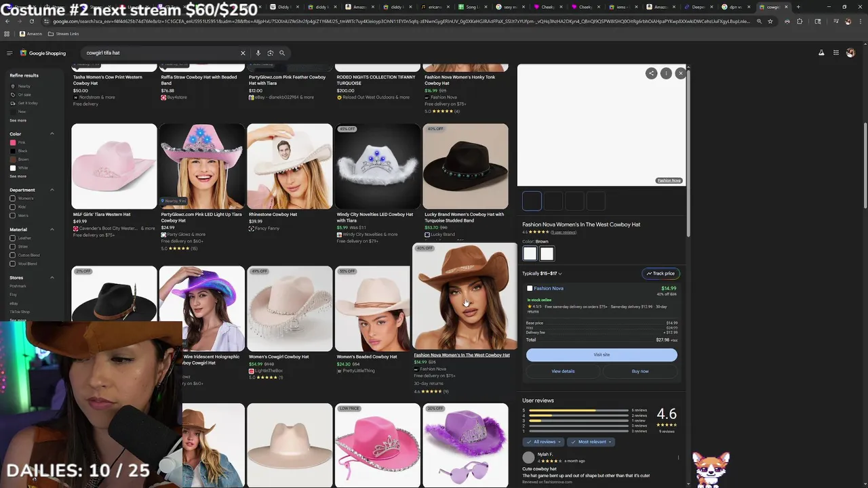Click in the cowgirl tifa hat search field
The image size is (868, 488).
[159, 53]
